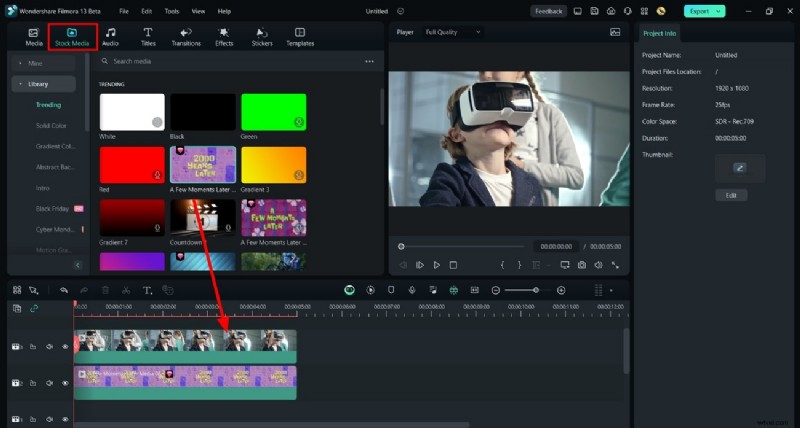The image size is (800, 428).
Task: Click the Search media field
Action: 230,61
